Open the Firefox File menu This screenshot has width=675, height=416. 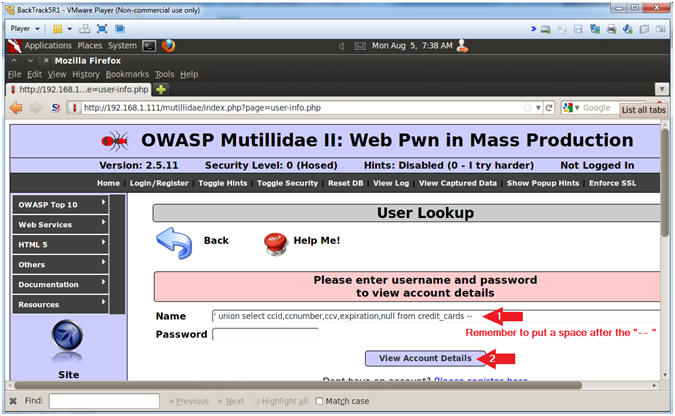point(14,75)
